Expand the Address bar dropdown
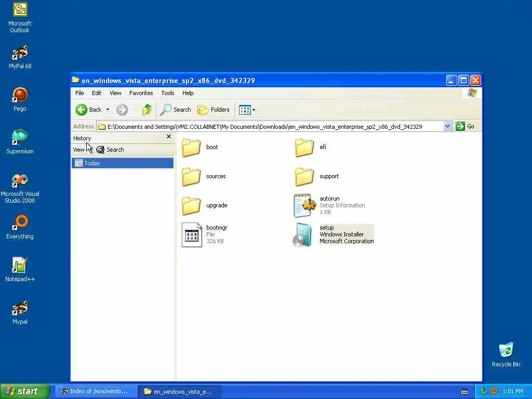This screenshot has height=399, width=532. [x=447, y=127]
